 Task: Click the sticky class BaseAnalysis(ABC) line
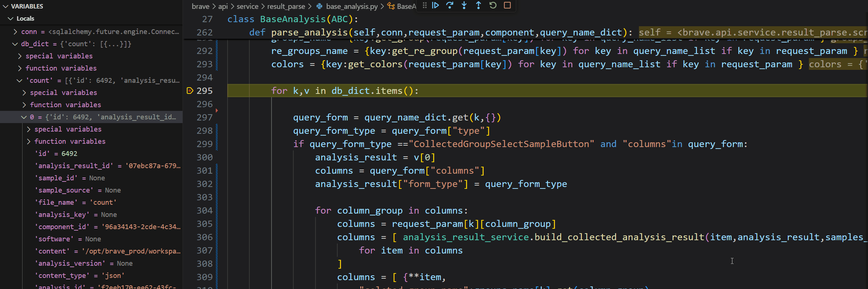[x=293, y=19]
